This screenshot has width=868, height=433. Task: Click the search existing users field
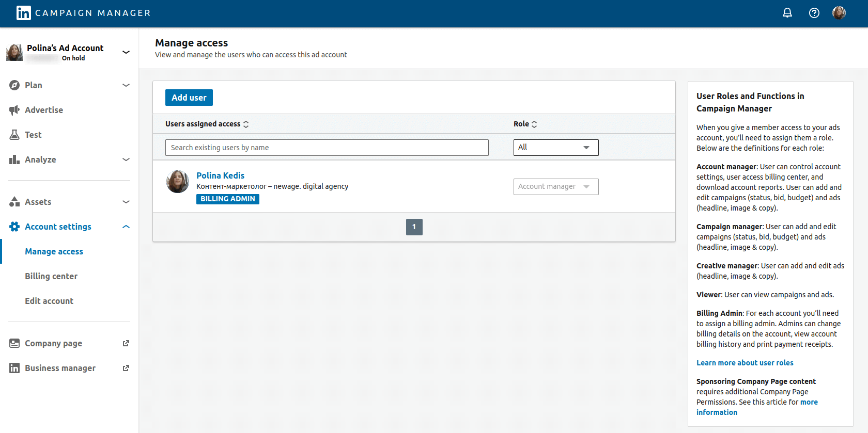pyautogui.click(x=327, y=148)
